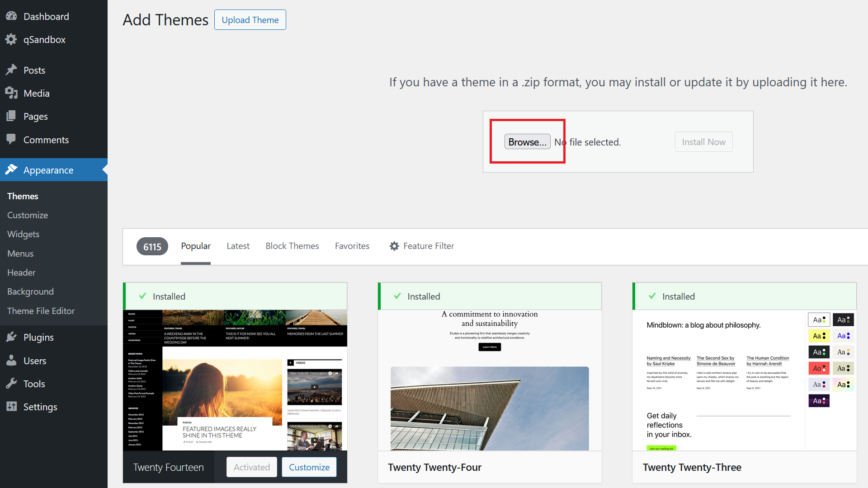Viewport: 868px width, 488px height.
Task: Click the Twenty Fourteen theme name
Action: tap(169, 467)
